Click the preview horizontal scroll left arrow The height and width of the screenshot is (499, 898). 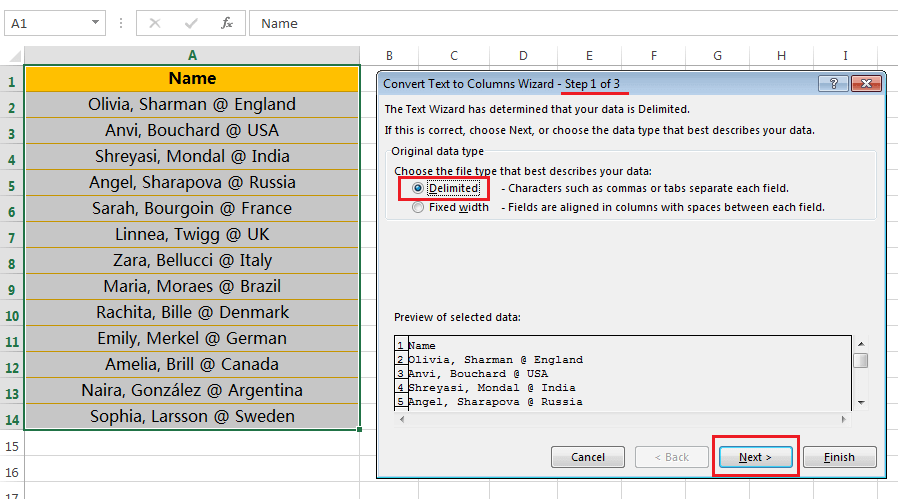[x=401, y=419]
